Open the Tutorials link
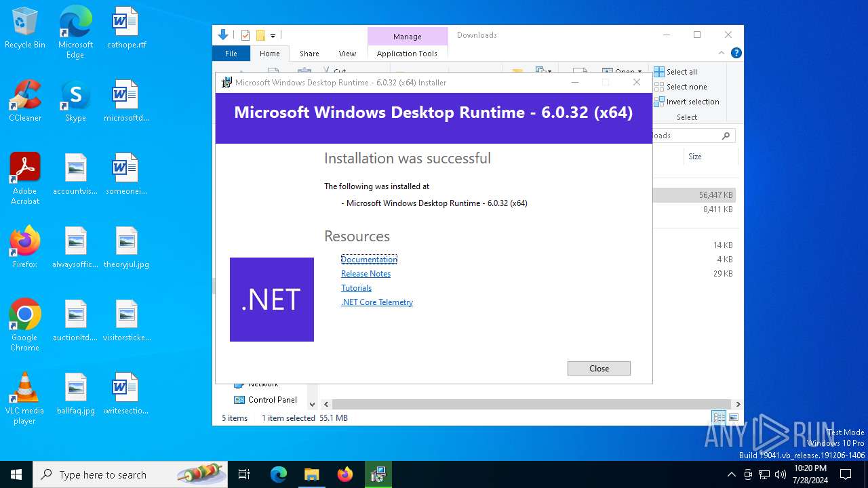 coord(356,288)
